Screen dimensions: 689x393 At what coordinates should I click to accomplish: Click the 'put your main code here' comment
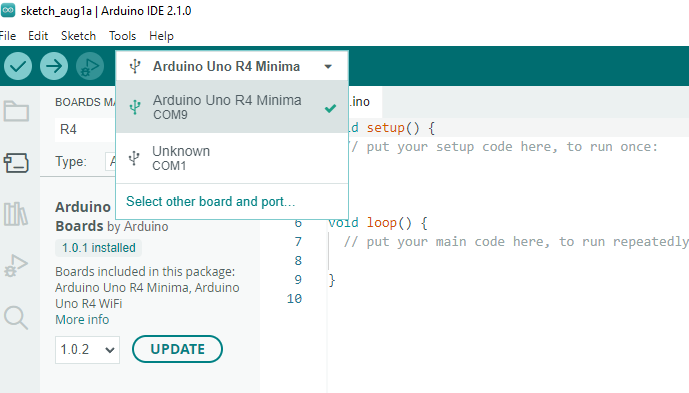[516, 242]
